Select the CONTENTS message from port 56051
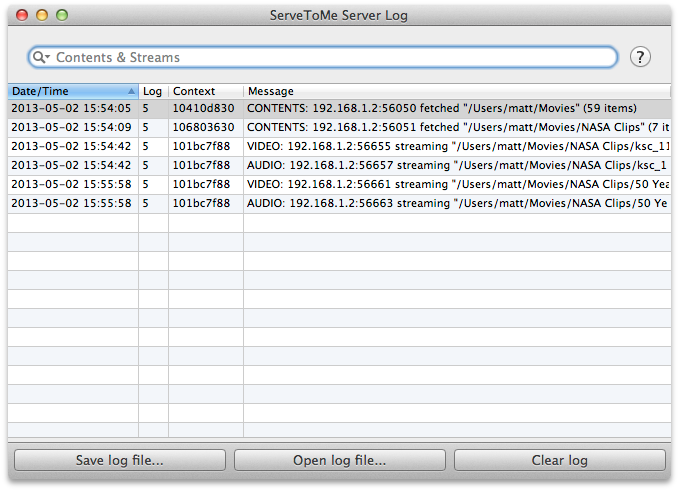 tap(458, 127)
